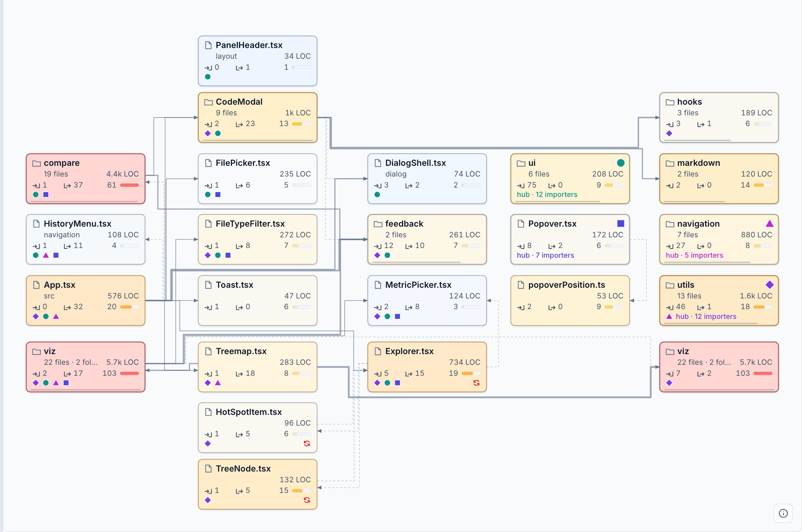The height and width of the screenshot is (532, 802).
Task: Click the magenta triangle badge on navigation node
Action: click(x=770, y=224)
